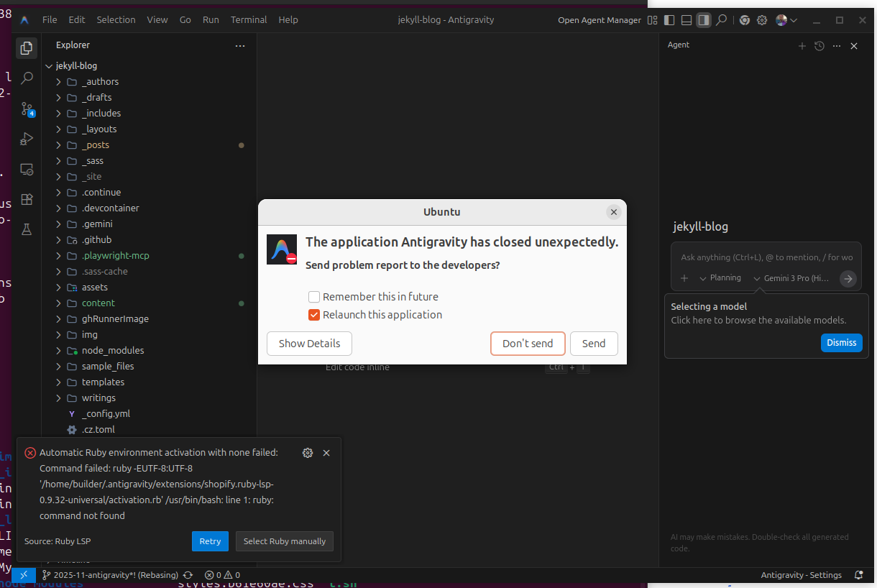The width and height of the screenshot is (877, 588).
Task: Open the Testing flask icon
Action: coord(27,229)
